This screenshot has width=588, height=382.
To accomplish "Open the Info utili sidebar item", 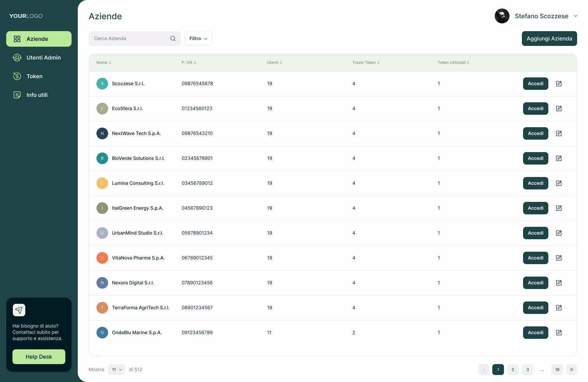I will [37, 95].
